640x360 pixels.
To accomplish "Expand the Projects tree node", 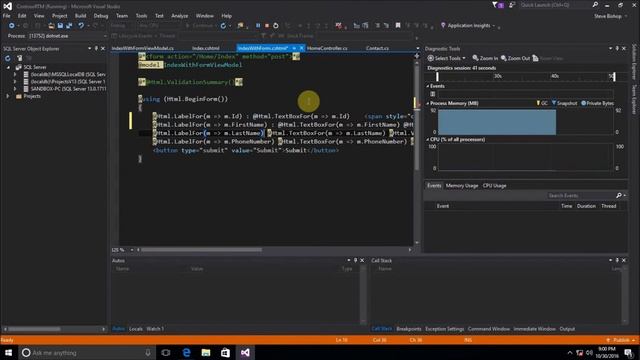I will (x=8, y=96).
